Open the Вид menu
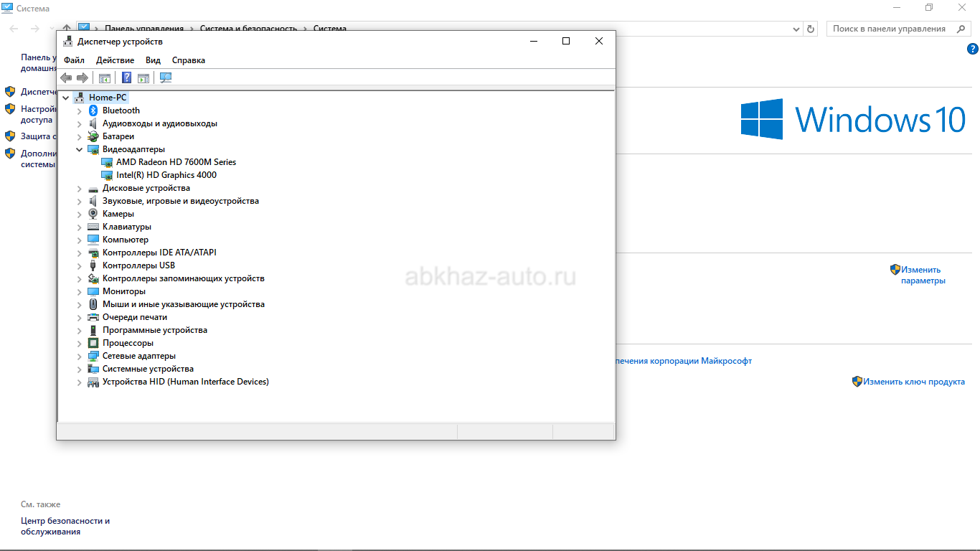The width and height of the screenshot is (980, 551). (153, 60)
